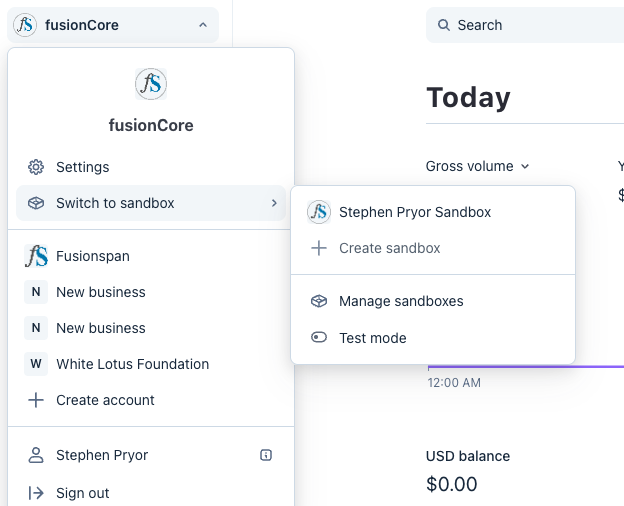624x506 pixels.
Task: Click the USD balance label
Action: 468,456
